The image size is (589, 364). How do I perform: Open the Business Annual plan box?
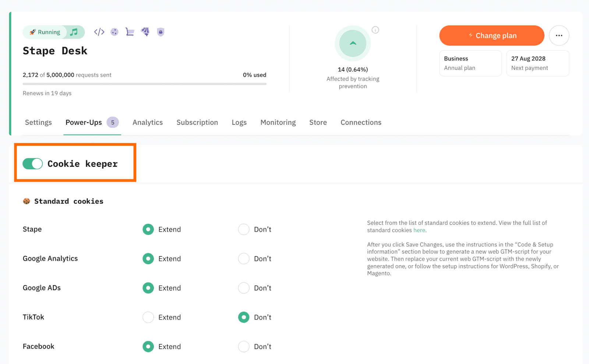pyautogui.click(x=470, y=63)
